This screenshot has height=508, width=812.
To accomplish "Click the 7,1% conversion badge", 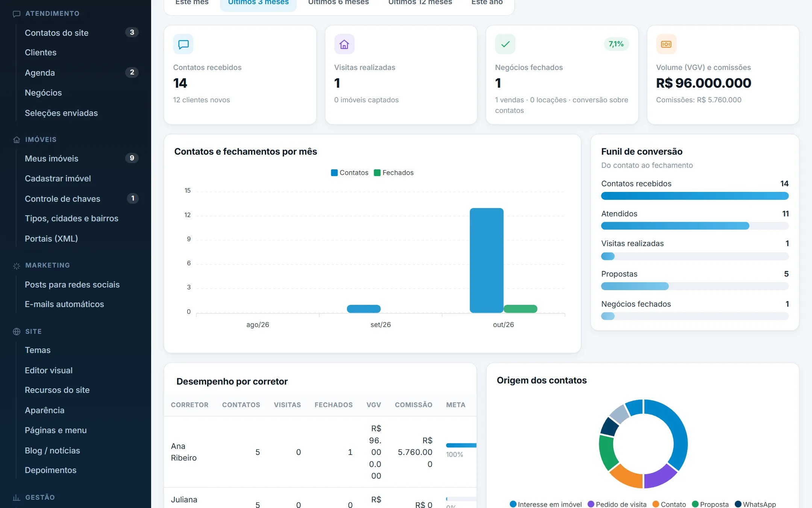I will coord(616,44).
